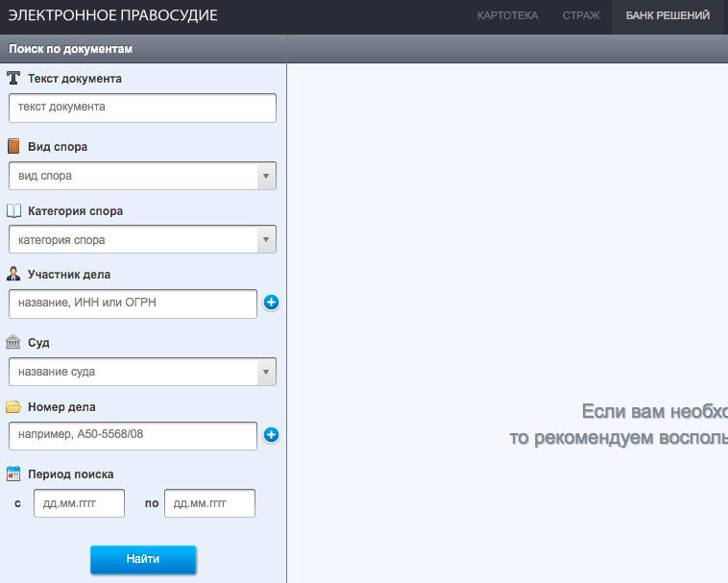Click the 'Категория спора' label
Viewport: 728px width, 583px height.
[75, 211]
